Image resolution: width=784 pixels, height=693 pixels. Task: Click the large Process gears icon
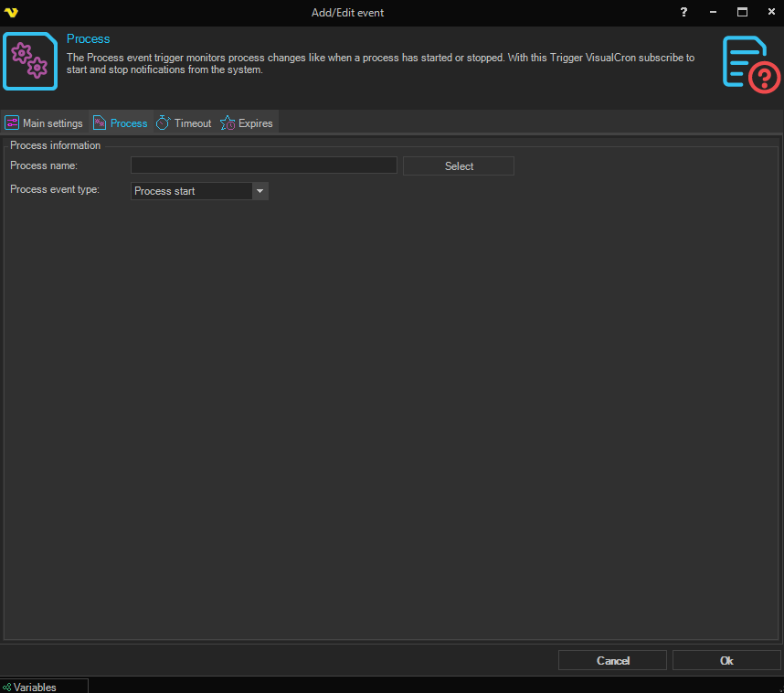click(x=29, y=61)
